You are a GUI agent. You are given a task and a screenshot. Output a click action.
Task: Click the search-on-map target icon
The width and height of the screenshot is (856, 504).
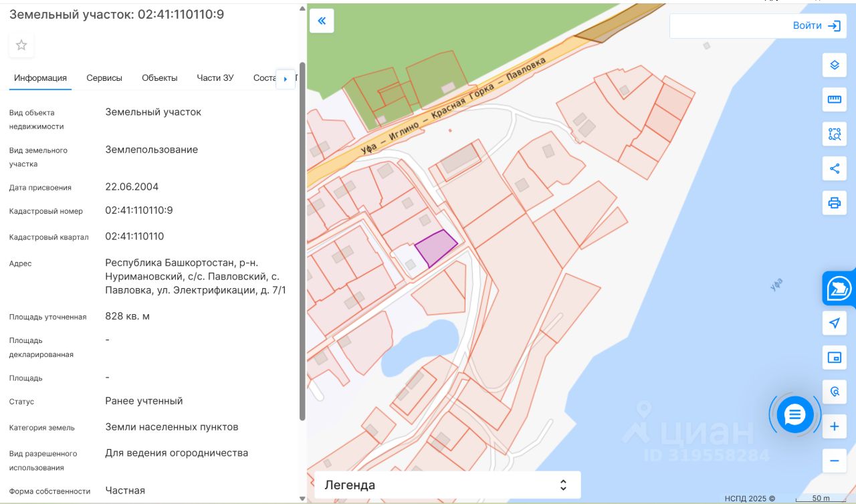tap(834, 392)
